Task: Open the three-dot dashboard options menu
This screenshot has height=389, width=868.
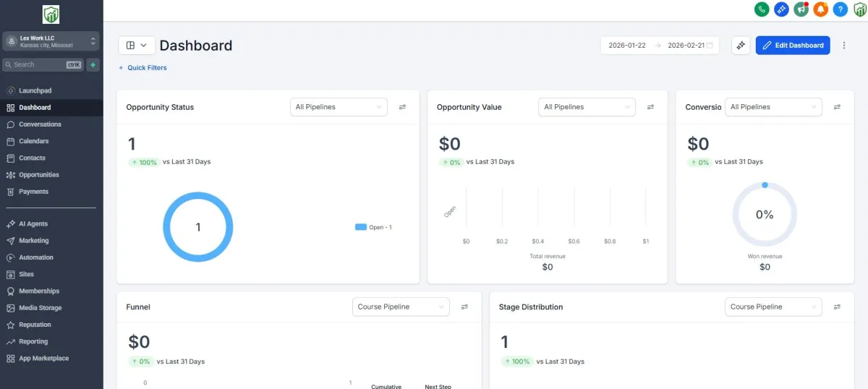Action: coord(844,45)
